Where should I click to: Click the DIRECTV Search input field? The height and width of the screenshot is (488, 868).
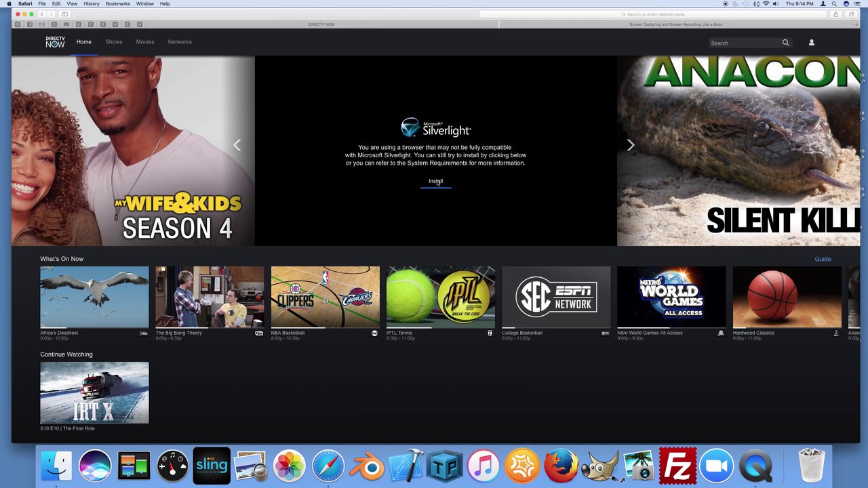click(745, 43)
